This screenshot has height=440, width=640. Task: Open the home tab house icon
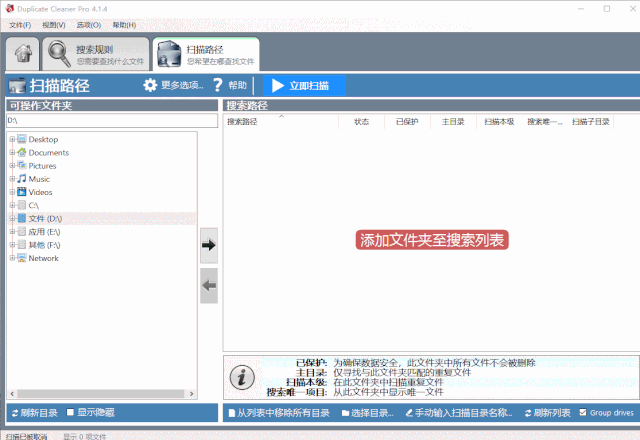point(23,53)
